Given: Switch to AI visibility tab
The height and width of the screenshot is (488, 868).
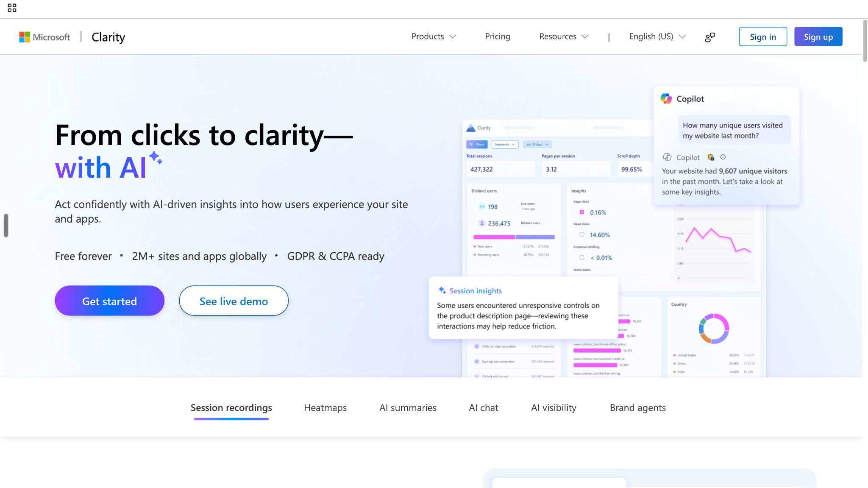Looking at the screenshot, I should (x=554, y=408).
